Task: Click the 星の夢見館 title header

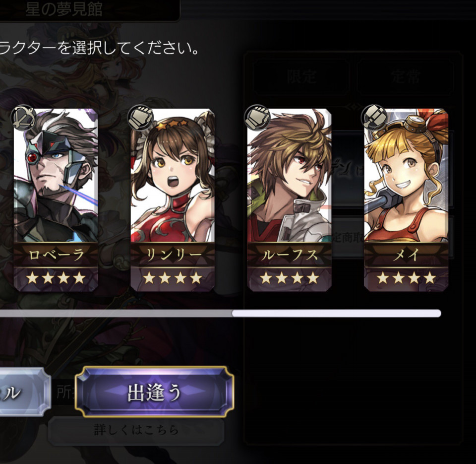Action: [64, 9]
